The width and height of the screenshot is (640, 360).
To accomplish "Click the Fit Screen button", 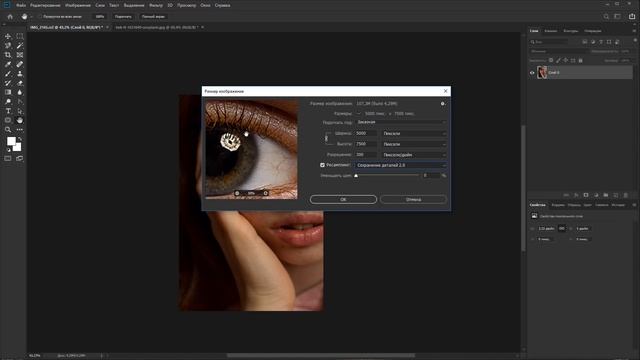I will 123,17.
